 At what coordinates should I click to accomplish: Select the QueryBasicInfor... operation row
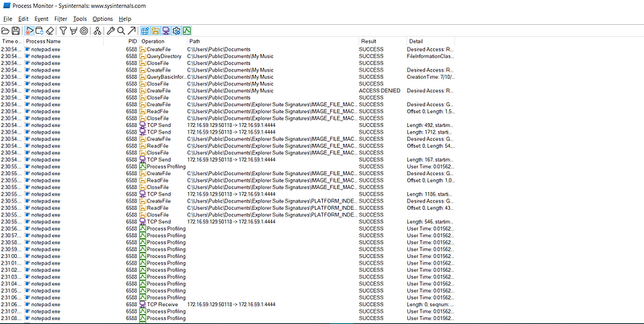tap(228, 76)
